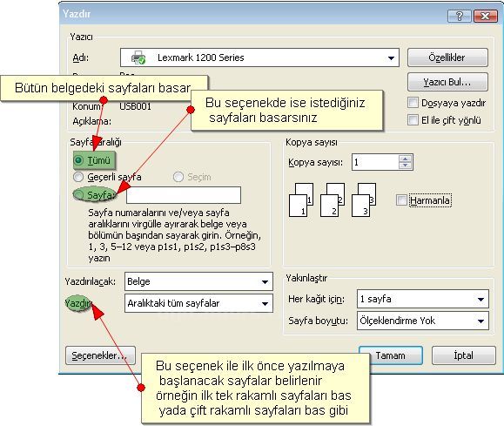Click the Yakınlaştır group heading
The image size is (504, 426).
tap(306, 278)
